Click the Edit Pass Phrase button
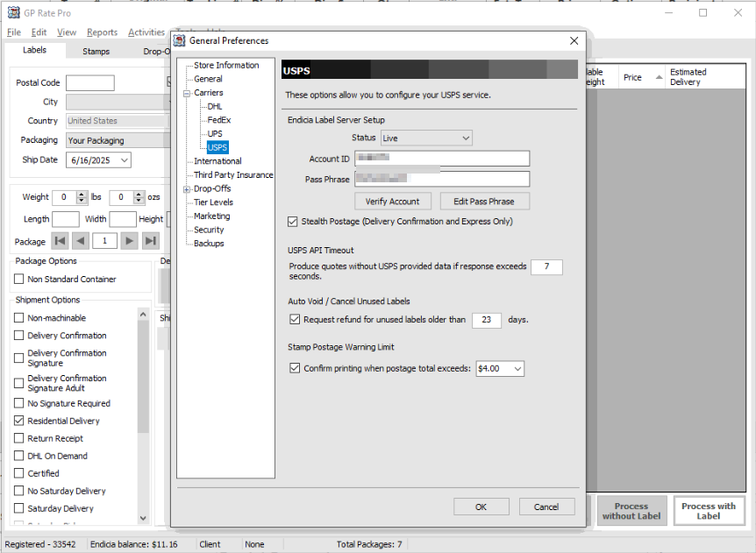Screen dimensions: 756x553 [x=484, y=202]
